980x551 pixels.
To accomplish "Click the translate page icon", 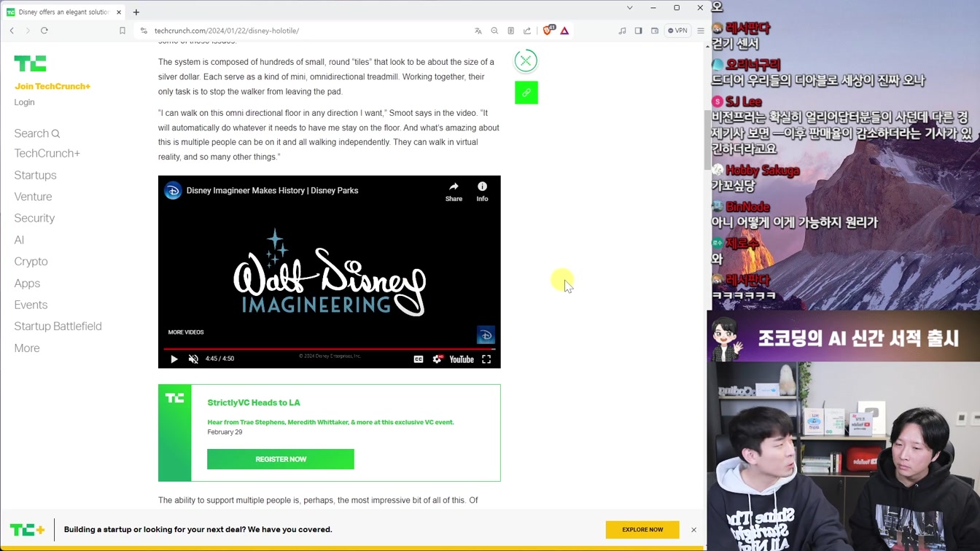I will click(x=478, y=31).
